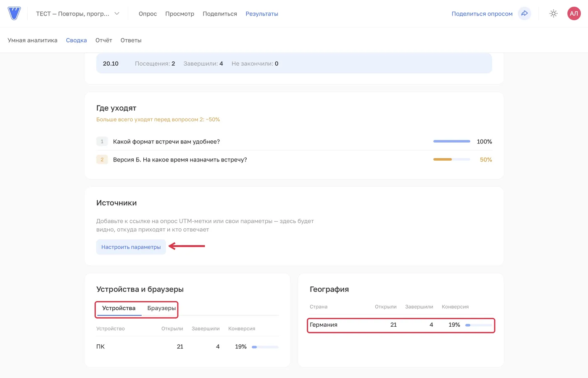Click the Поделиться опросом link
Image resolution: width=588 pixels, height=378 pixels.
coord(482,14)
